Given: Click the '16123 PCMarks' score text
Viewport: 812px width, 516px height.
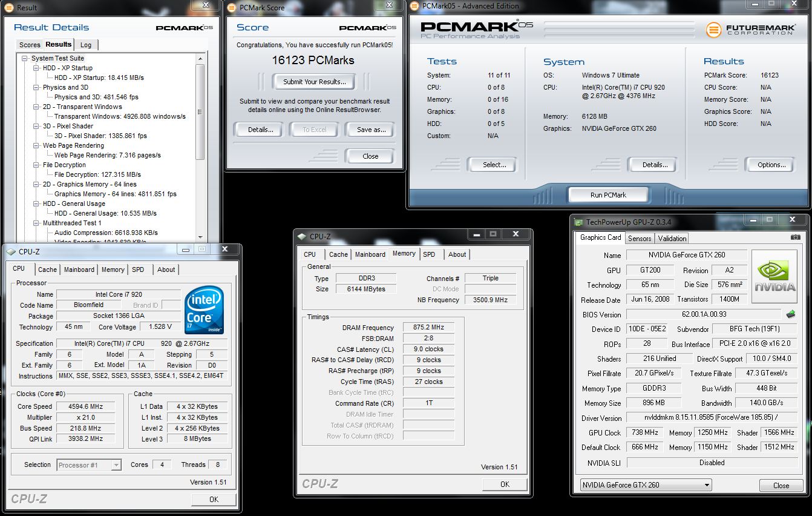Looking at the screenshot, I should point(313,61).
